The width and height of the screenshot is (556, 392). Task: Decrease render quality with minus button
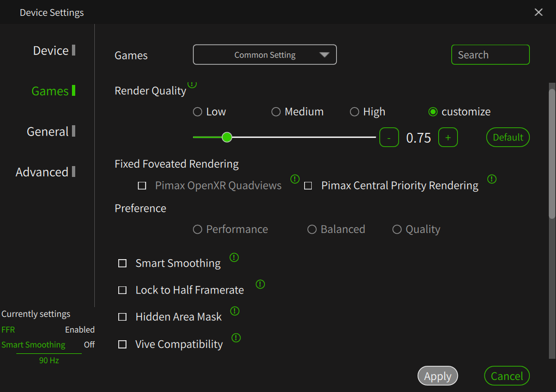[x=389, y=138]
